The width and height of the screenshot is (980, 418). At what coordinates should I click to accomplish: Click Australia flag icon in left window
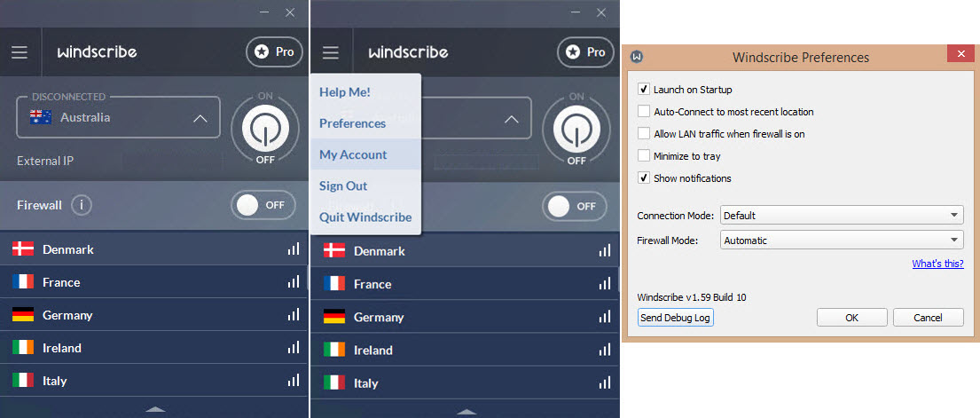point(41,117)
